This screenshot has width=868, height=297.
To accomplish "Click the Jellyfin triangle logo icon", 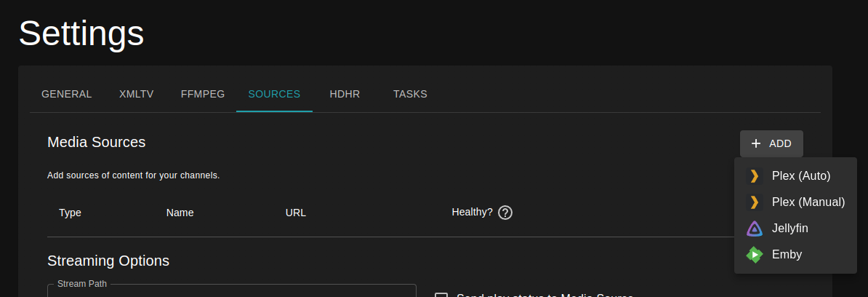I will click(x=754, y=229).
